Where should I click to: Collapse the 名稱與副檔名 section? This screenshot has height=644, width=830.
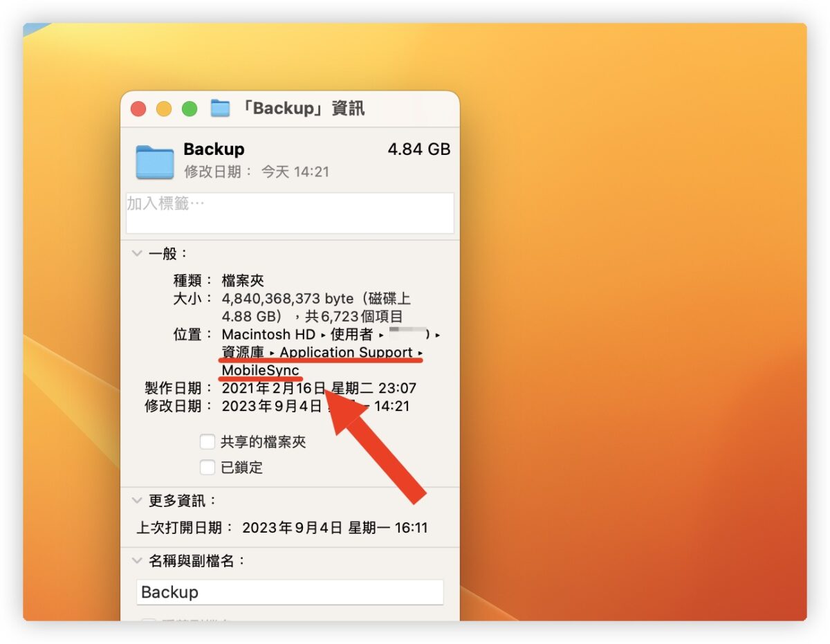click(136, 560)
